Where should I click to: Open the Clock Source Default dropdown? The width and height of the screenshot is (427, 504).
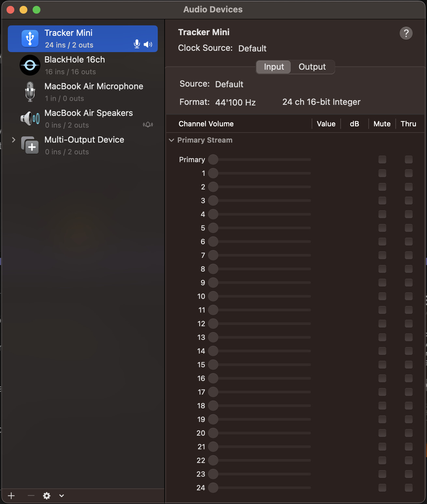tap(252, 49)
